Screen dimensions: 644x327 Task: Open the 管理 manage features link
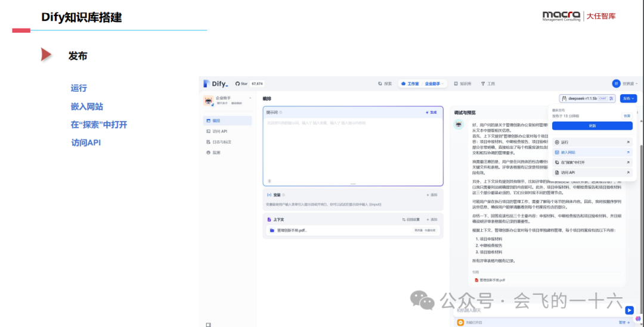point(624,322)
